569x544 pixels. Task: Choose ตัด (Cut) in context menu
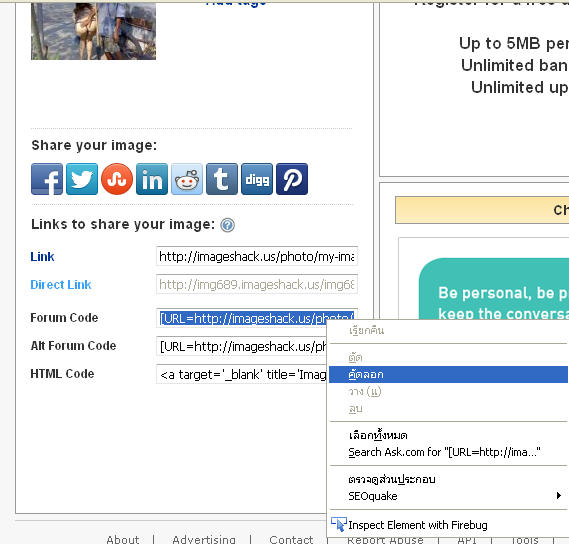[448, 357]
